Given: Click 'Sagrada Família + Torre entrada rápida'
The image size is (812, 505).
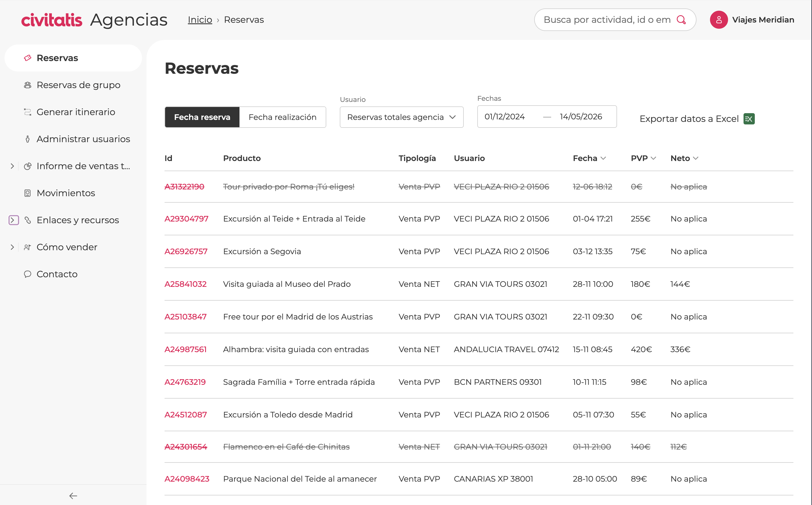Looking at the screenshot, I should tap(299, 382).
